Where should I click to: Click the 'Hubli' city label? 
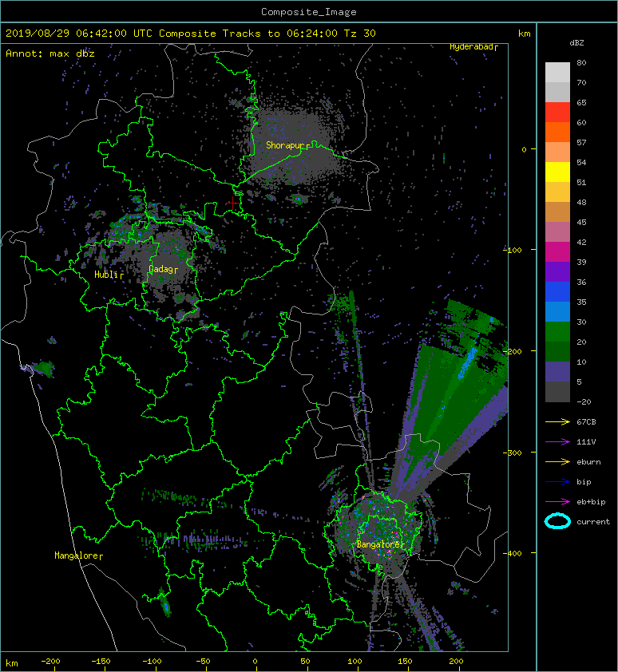click(x=106, y=275)
